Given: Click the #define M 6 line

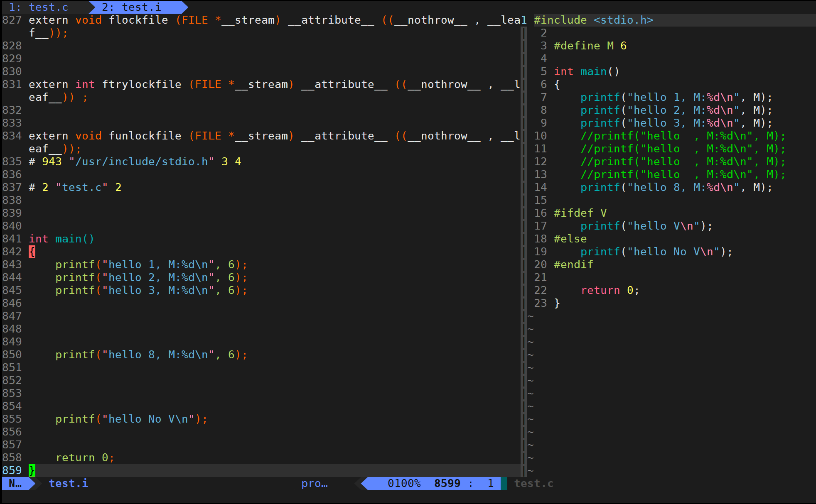Looking at the screenshot, I should click(590, 46).
